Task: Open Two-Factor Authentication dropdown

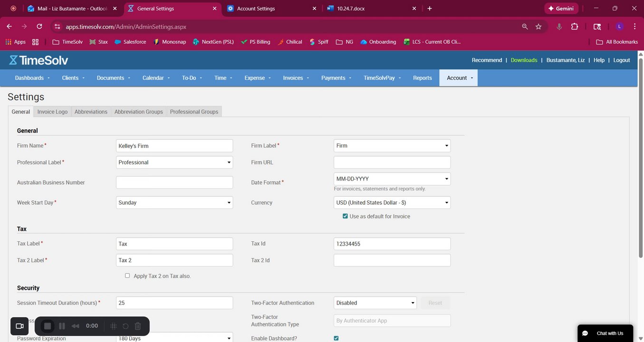Action: tap(375, 303)
